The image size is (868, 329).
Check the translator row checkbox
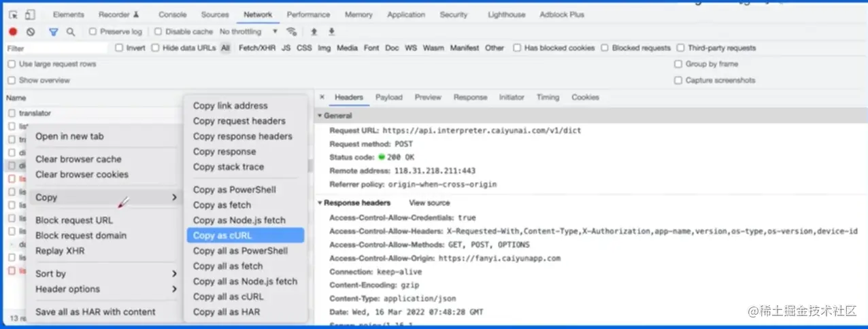pyautogui.click(x=12, y=114)
